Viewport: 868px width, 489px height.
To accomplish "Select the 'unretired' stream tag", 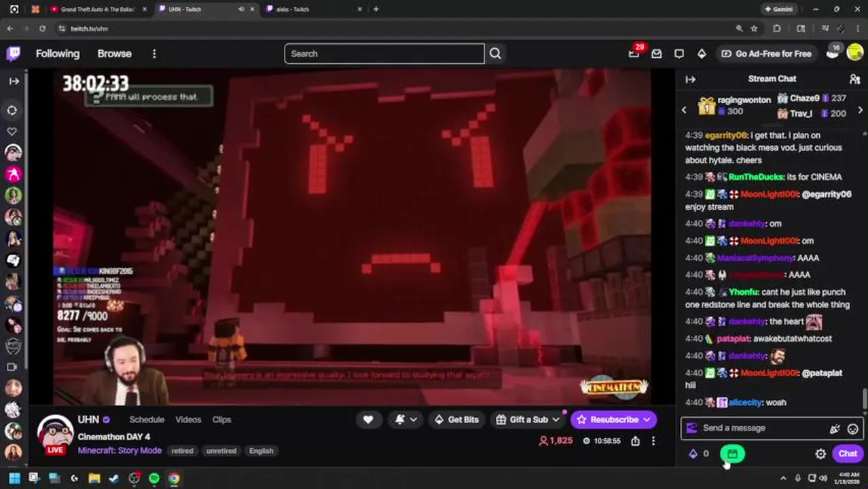I will [221, 451].
